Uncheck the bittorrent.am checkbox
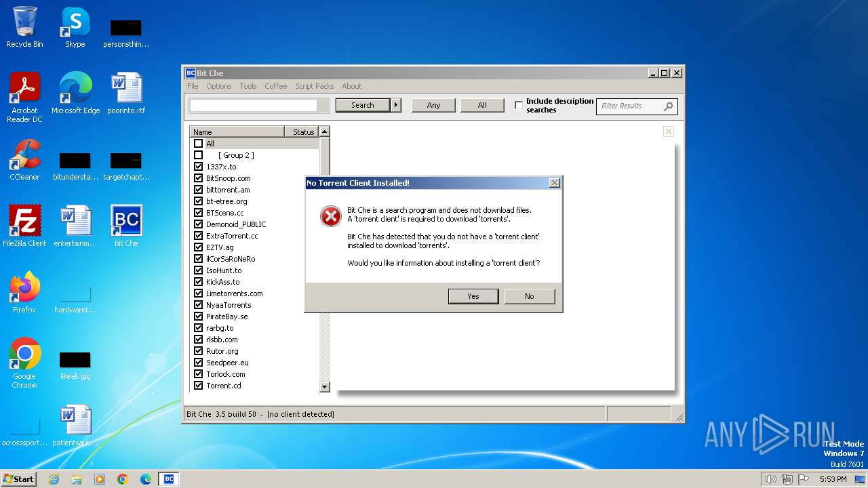Screen dimensions: 868x488 198,190
